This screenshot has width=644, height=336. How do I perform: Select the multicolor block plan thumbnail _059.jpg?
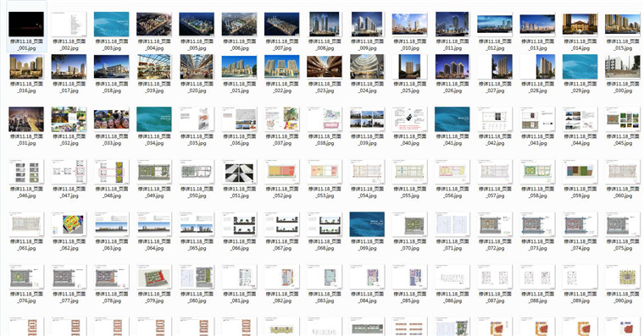pyautogui.click(x=580, y=172)
